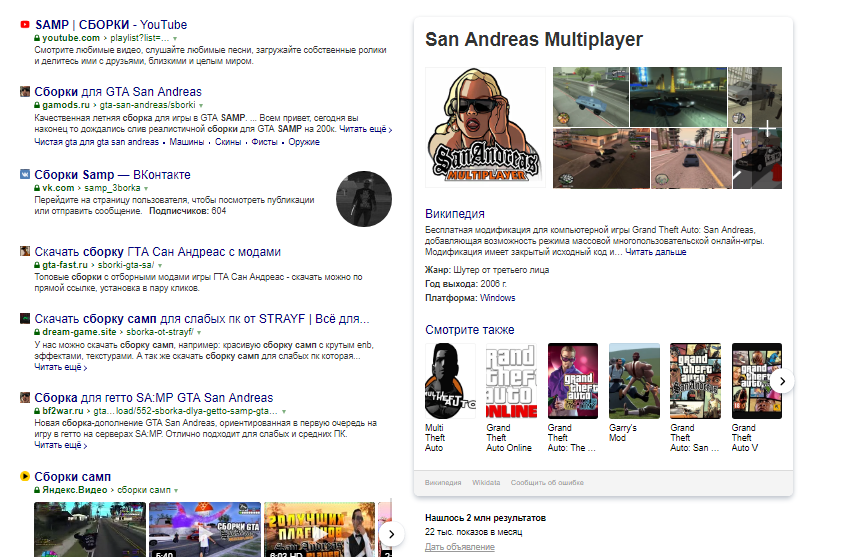
Task: Click next arrow in video results carousel
Action: (391, 534)
